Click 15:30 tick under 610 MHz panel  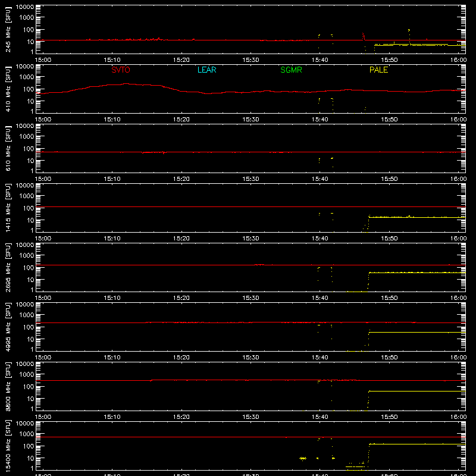(250, 179)
